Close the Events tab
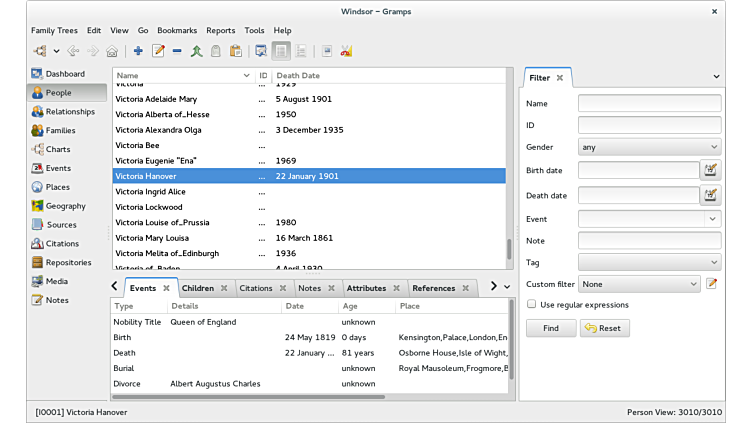This screenshot has width=752, height=423. (x=166, y=288)
